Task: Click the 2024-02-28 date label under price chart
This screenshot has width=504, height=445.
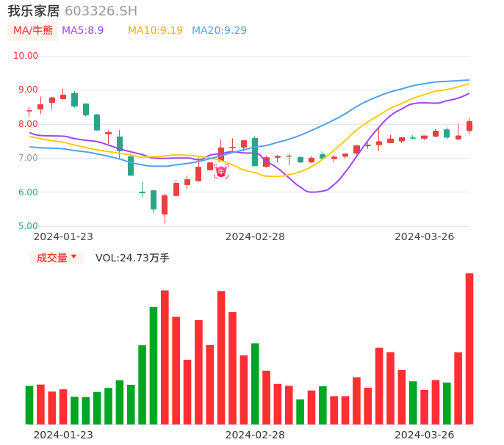Action: 255,236
